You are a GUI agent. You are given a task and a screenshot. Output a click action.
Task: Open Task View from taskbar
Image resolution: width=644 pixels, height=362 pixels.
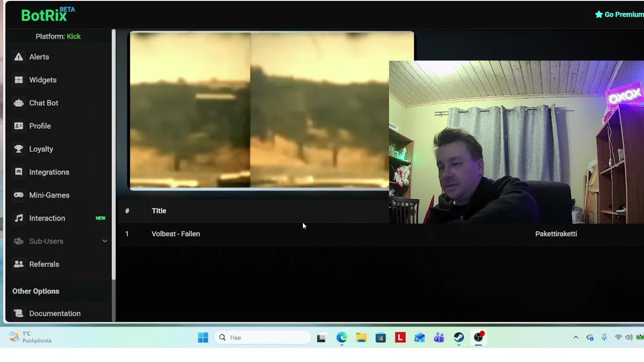[x=321, y=337]
